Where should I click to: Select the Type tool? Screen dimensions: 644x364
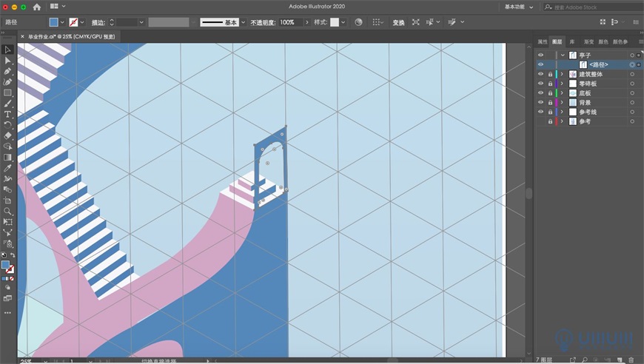coord(7,114)
